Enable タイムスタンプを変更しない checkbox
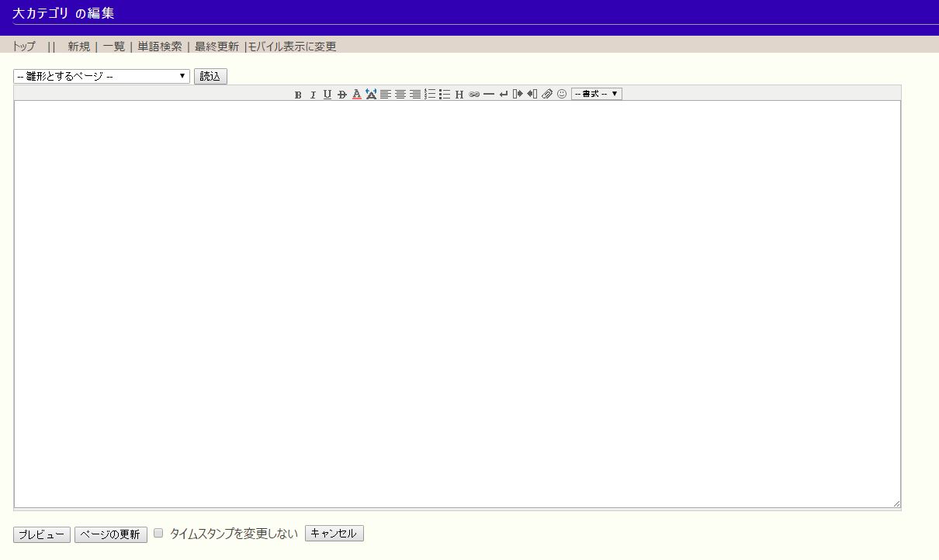 (x=158, y=534)
